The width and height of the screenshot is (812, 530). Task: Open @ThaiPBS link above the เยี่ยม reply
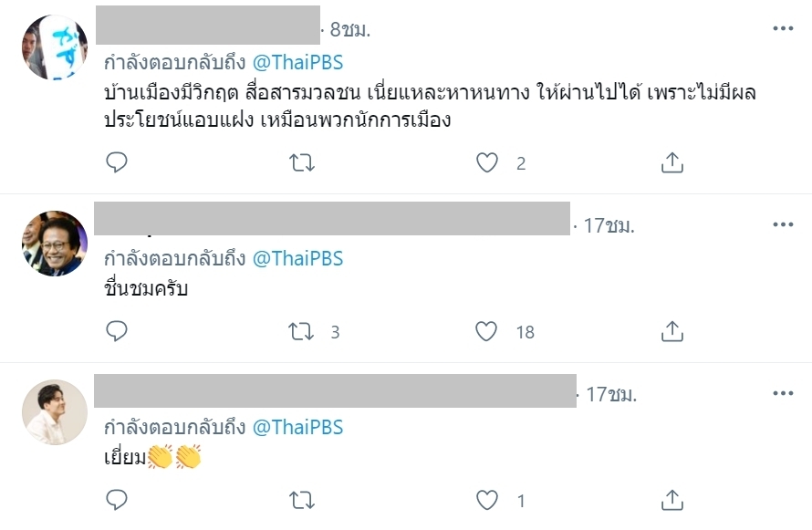(x=297, y=427)
